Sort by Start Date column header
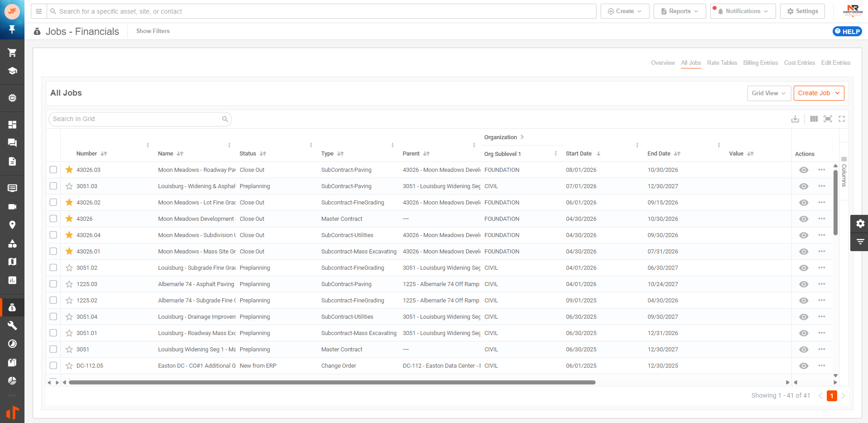Image resolution: width=868 pixels, height=423 pixels. tap(583, 154)
